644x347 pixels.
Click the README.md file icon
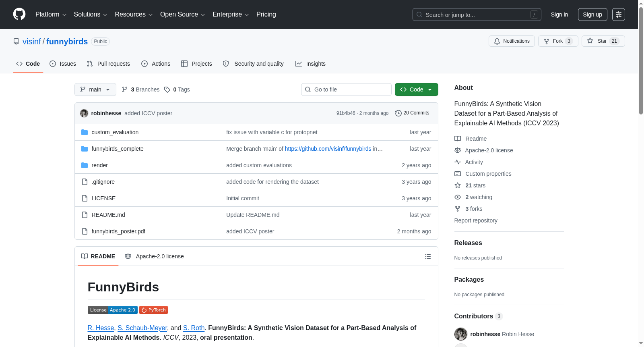point(85,215)
